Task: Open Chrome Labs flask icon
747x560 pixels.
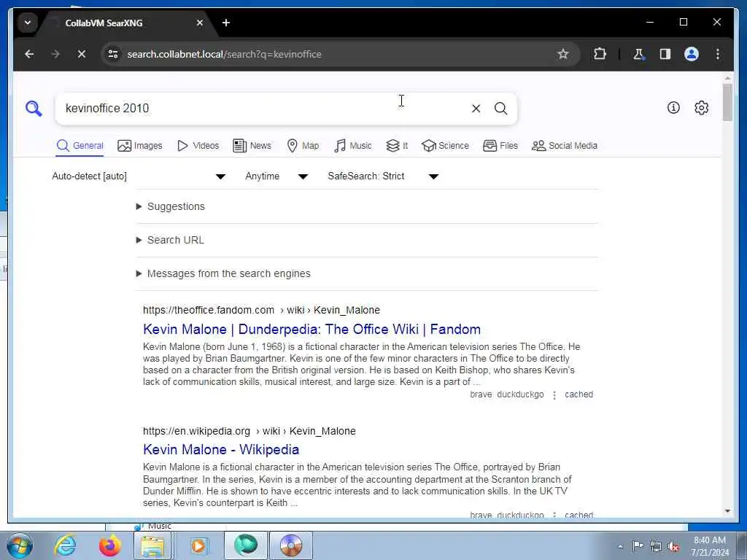Action: [x=638, y=54]
